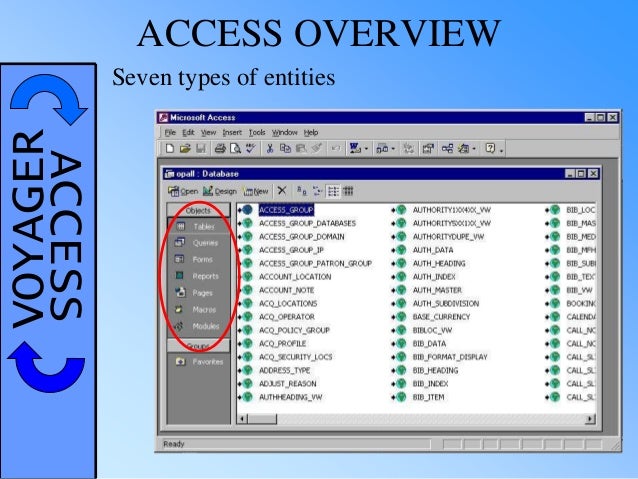Select Reports in the Objects list
Viewport: 638px width, 479px height.
point(198,276)
